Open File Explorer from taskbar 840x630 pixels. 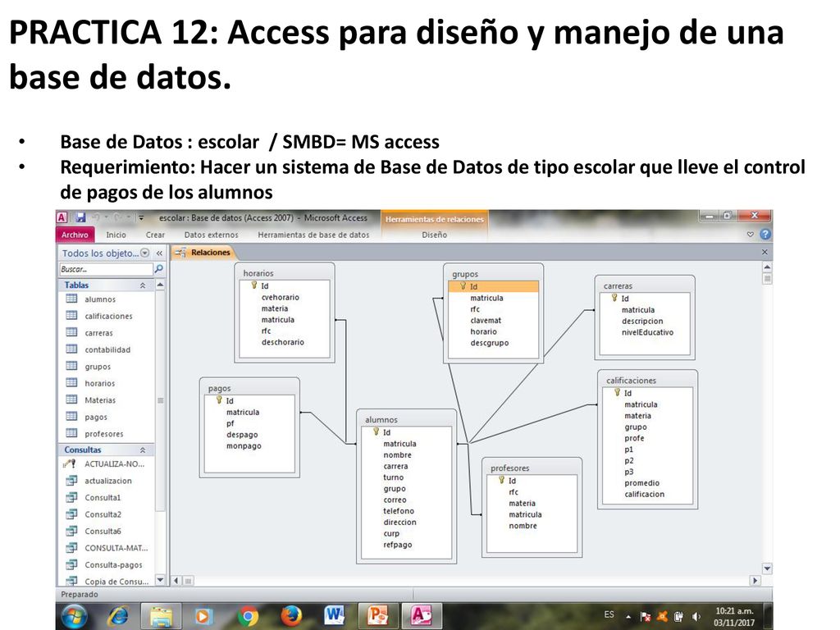pyautogui.click(x=161, y=616)
